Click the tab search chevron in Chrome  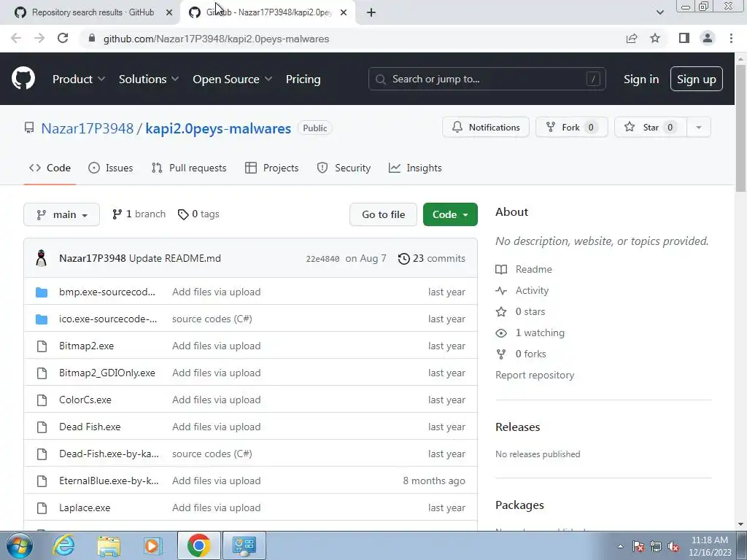tap(659, 12)
